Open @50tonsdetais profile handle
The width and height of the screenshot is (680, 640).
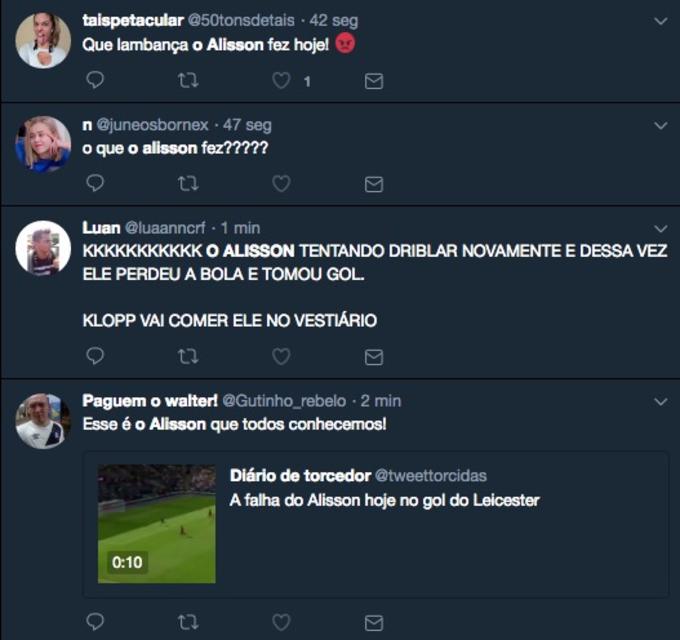click(x=241, y=20)
